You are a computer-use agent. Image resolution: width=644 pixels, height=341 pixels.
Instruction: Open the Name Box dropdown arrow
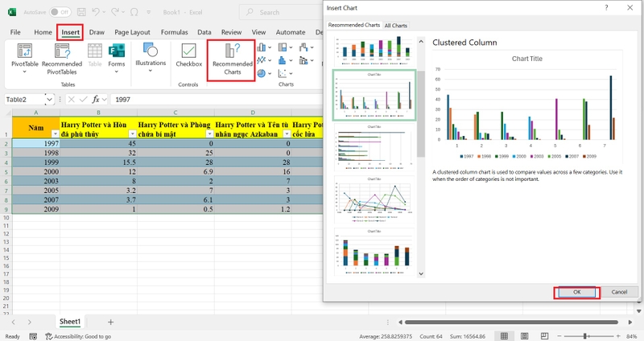point(49,99)
